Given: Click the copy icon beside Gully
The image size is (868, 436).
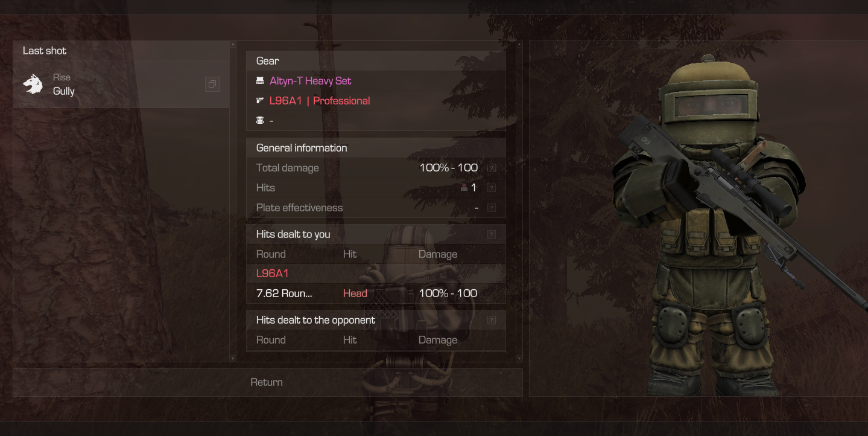Looking at the screenshot, I should click(x=212, y=85).
